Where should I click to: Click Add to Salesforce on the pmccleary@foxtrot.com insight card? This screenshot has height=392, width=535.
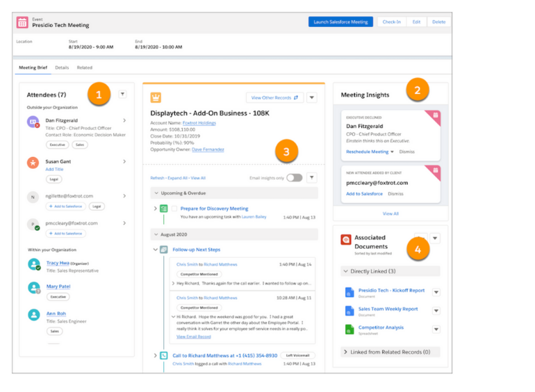364,194
